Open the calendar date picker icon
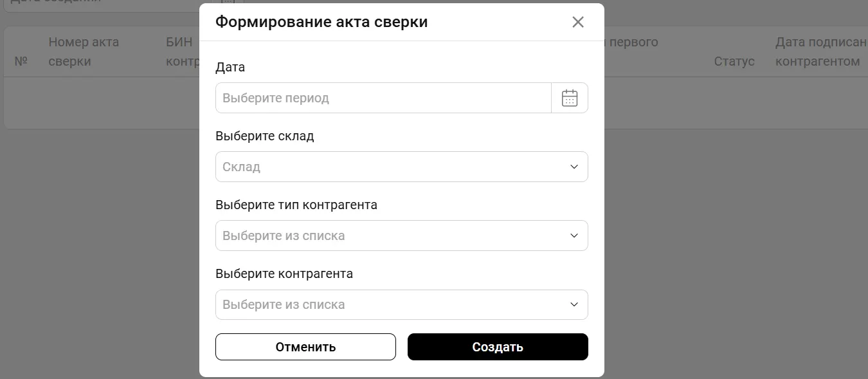 click(x=570, y=98)
